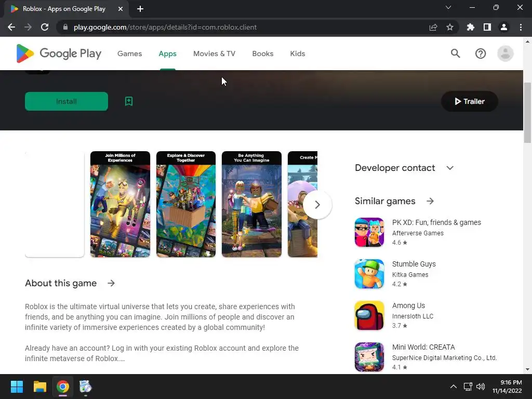Click the Google Play logo
The height and width of the screenshot is (399, 532).
pyautogui.click(x=59, y=54)
